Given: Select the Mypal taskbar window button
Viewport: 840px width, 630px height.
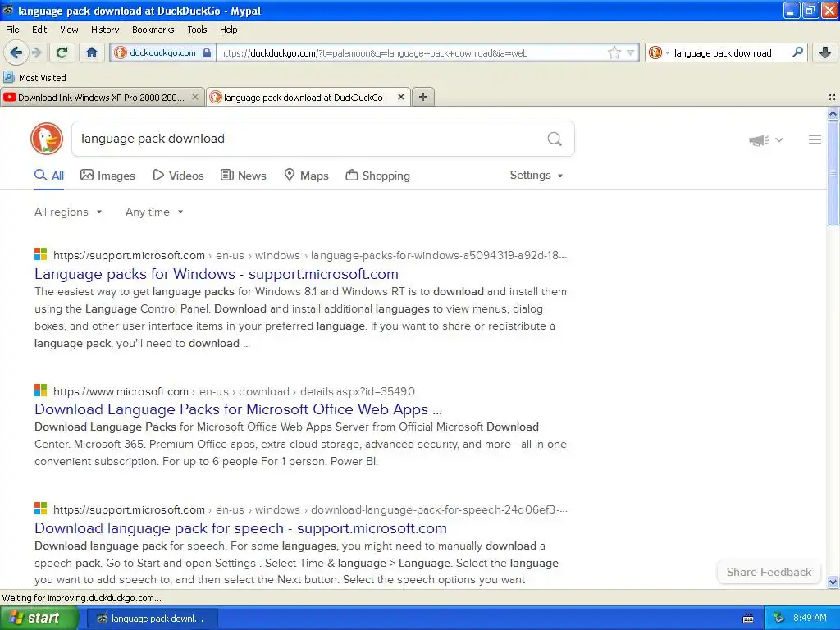Looking at the screenshot, I should 152,619.
